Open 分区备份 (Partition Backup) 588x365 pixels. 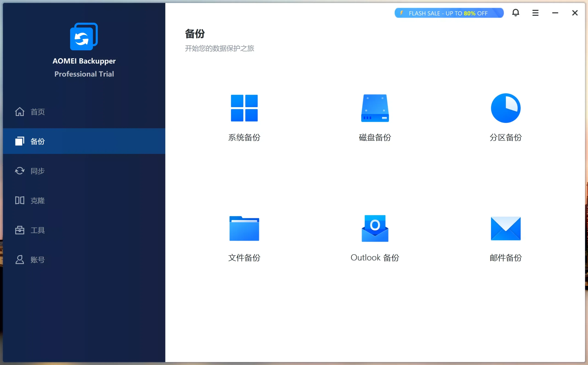click(505, 118)
